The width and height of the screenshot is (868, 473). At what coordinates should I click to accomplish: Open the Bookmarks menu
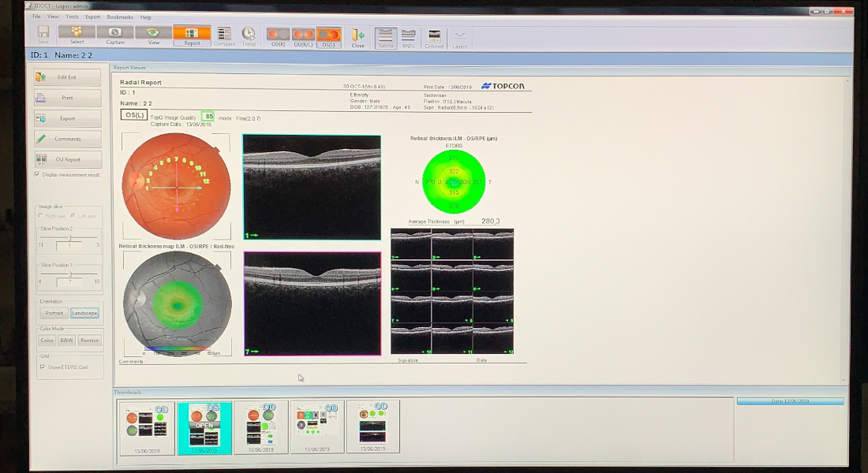click(x=120, y=17)
